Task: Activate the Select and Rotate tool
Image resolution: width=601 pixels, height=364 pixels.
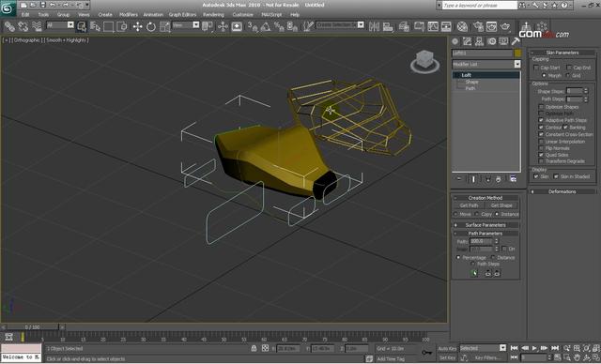Action: click(x=151, y=26)
